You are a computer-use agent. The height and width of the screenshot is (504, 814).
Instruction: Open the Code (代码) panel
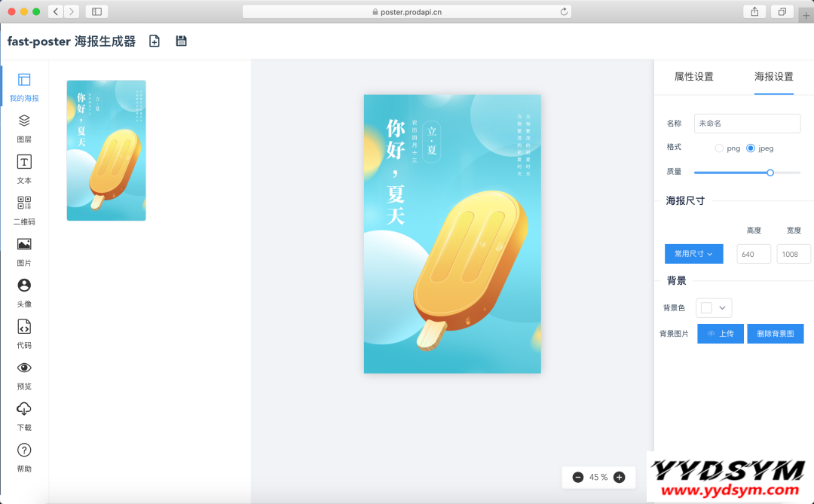tap(24, 333)
